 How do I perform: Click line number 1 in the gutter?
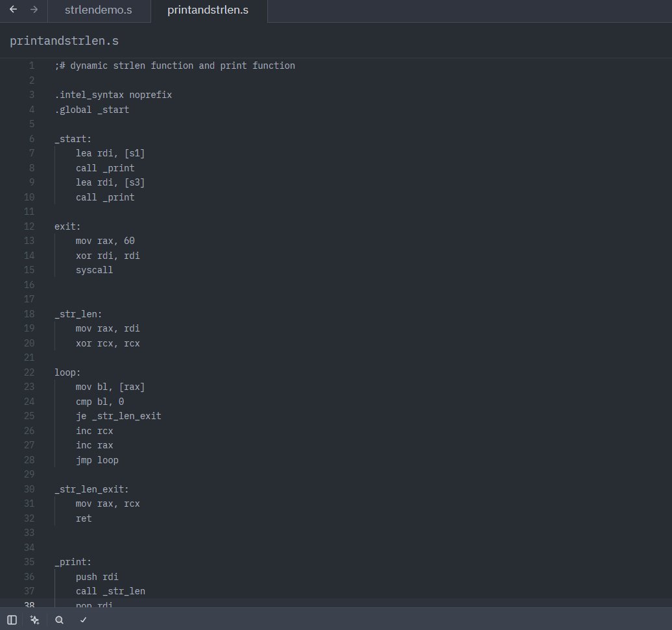[32, 66]
